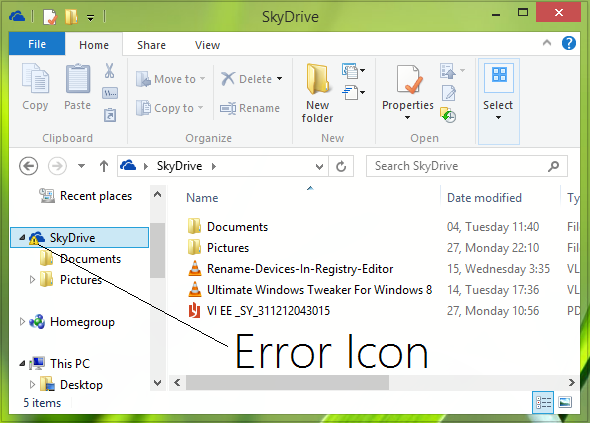Create a New folder from the ribbon
Image resolution: width=590 pixels, height=423 pixels.
point(317,93)
